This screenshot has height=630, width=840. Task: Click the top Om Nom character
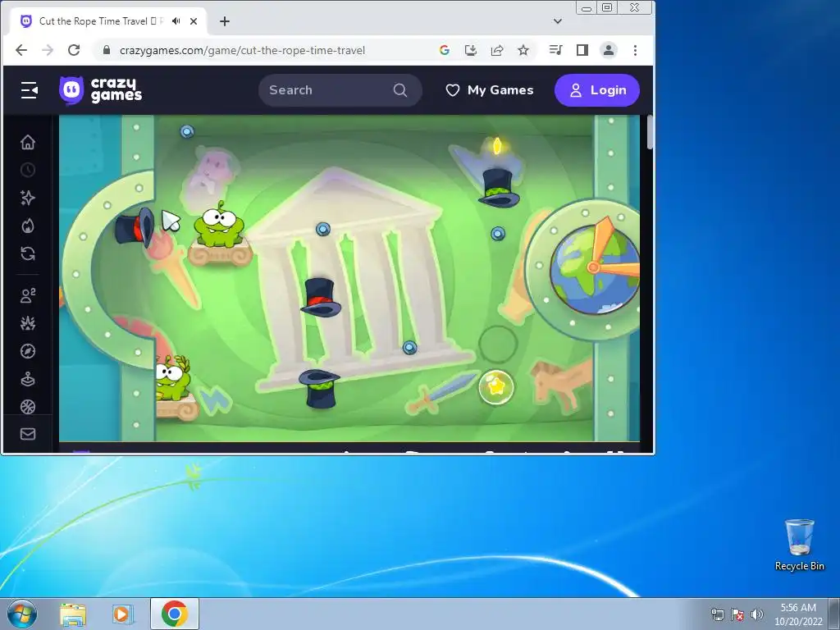[218, 224]
